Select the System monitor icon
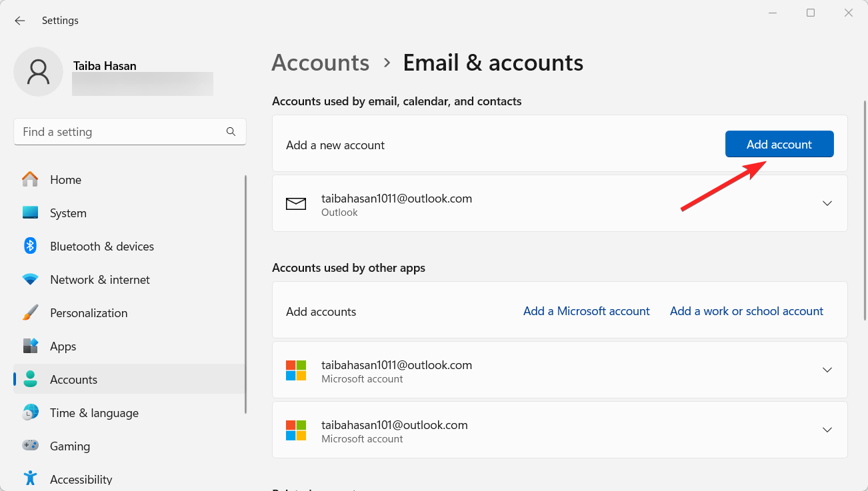 click(30, 213)
